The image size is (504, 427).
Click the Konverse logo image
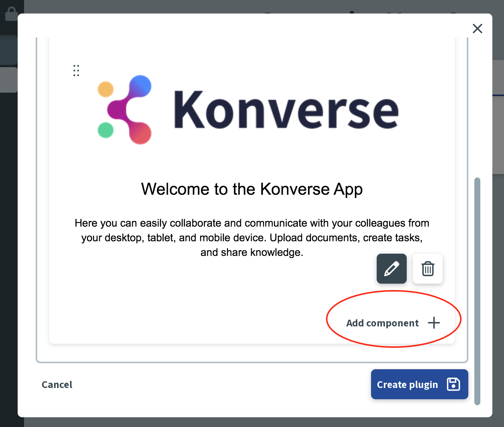[x=248, y=110]
